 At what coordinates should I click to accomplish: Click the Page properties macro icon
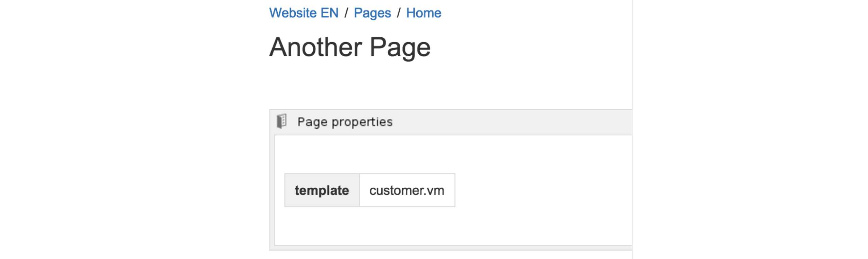click(281, 122)
